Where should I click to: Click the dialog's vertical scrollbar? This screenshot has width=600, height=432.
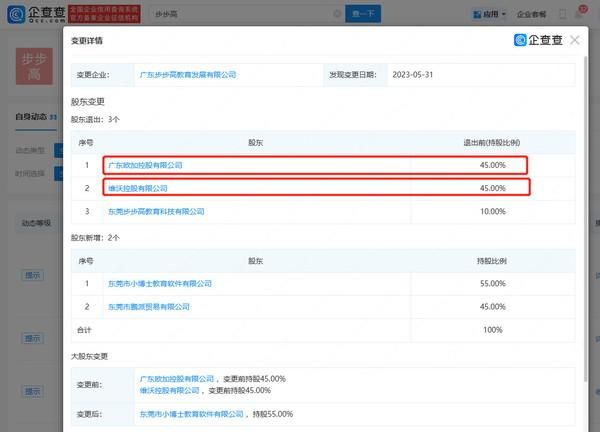click(586, 220)
